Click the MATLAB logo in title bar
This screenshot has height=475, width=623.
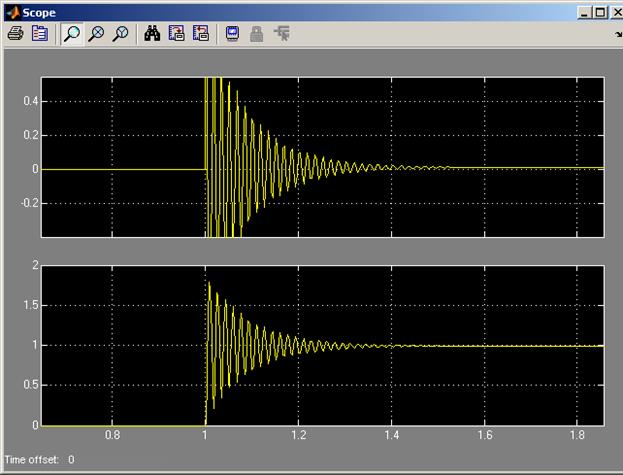click(13, 13)
